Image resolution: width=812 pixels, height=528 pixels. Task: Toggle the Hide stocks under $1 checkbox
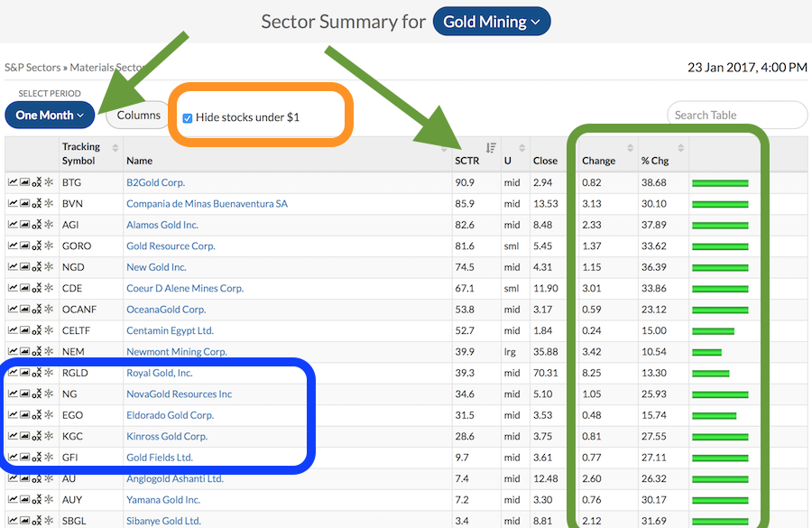[x=188, y=117]
